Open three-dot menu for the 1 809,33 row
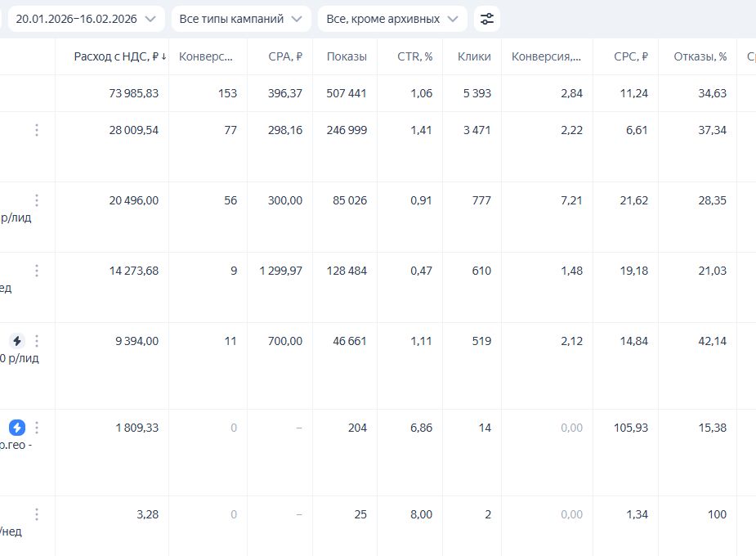The image size is (756, 556). pyautogui.click(x=36, y=428)
